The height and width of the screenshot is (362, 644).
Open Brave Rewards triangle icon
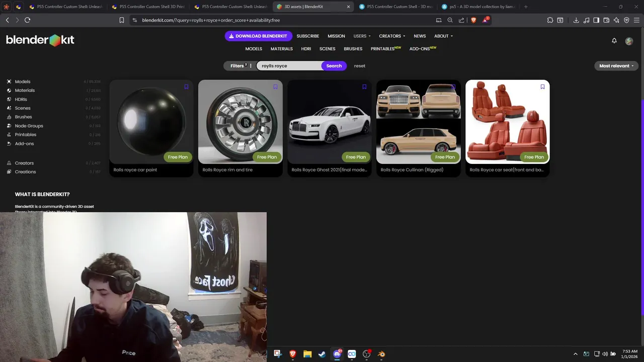click(486, 20)
